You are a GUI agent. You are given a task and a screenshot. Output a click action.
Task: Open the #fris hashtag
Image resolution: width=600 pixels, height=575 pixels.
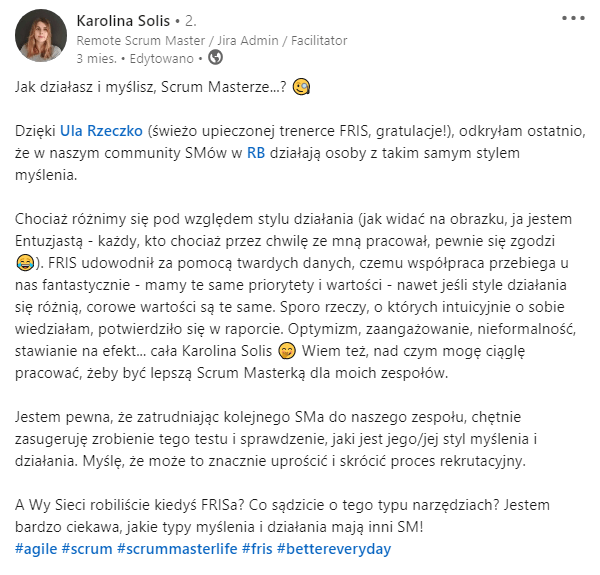[257, 549]
